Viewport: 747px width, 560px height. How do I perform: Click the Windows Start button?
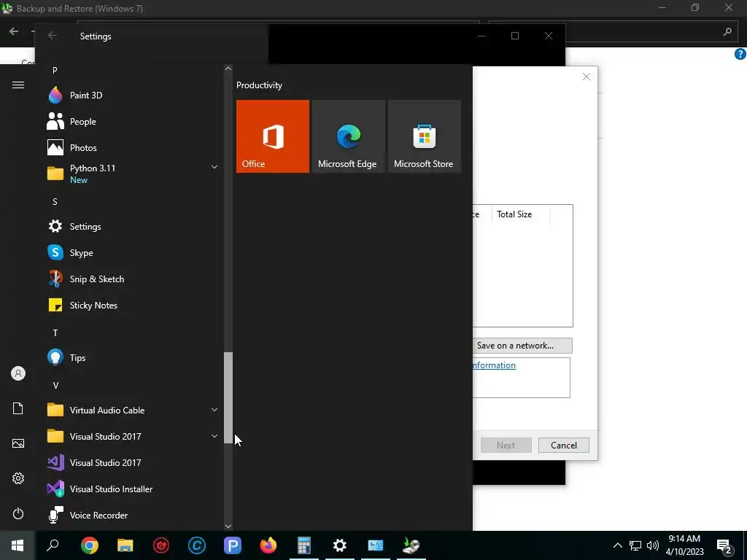coord(18,545)
